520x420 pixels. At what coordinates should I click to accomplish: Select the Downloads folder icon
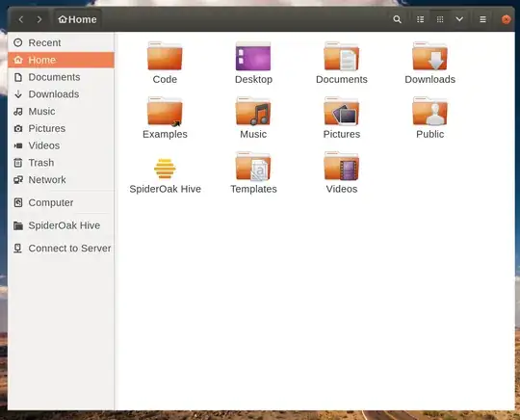[430, 56]
